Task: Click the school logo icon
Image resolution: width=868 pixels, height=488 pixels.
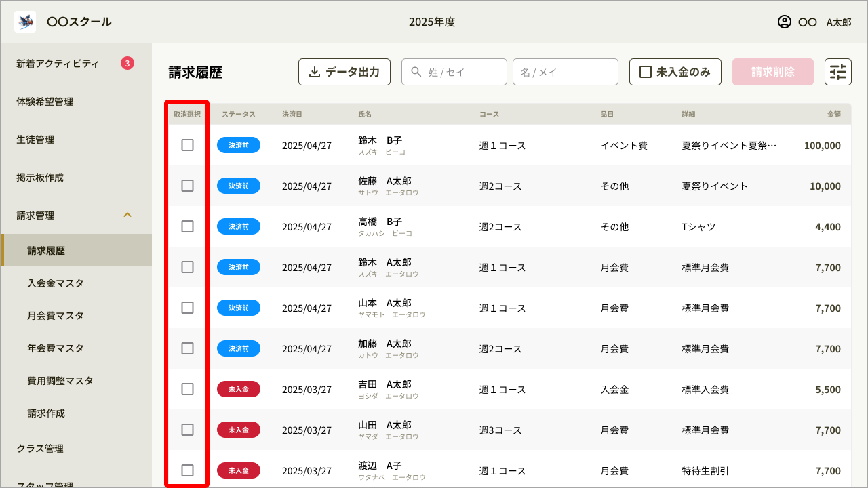Action: tap(25, 21)
